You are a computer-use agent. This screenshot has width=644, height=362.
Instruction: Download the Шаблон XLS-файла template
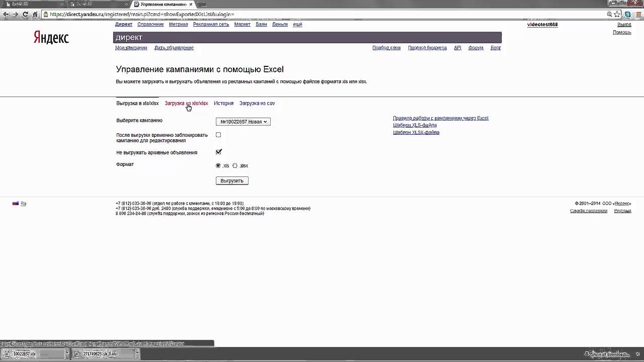[x=415, y=125]
